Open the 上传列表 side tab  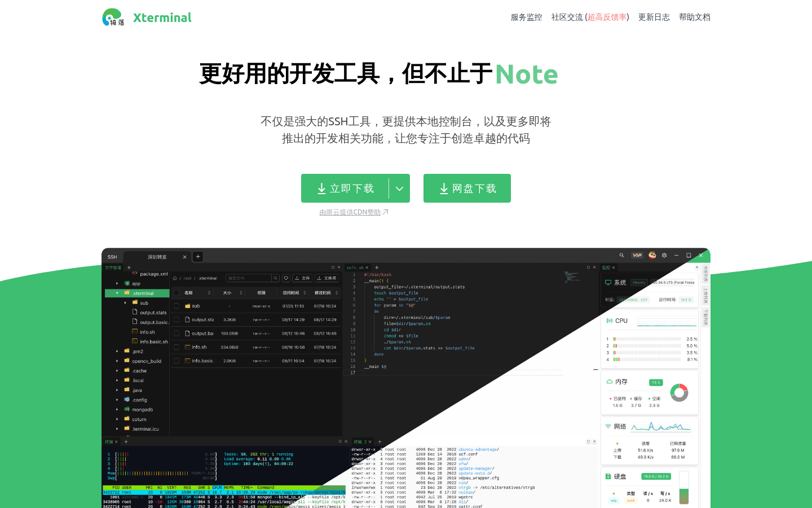tap(705, 296)
